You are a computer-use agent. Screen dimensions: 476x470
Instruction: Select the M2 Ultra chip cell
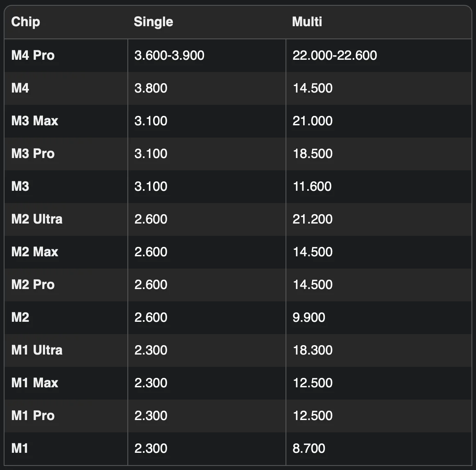(x=37, y=219)
